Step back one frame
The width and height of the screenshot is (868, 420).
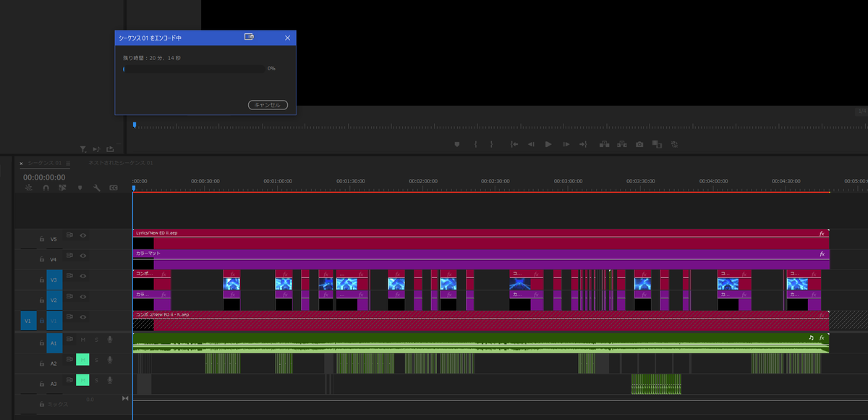click(x=531, y=144)
